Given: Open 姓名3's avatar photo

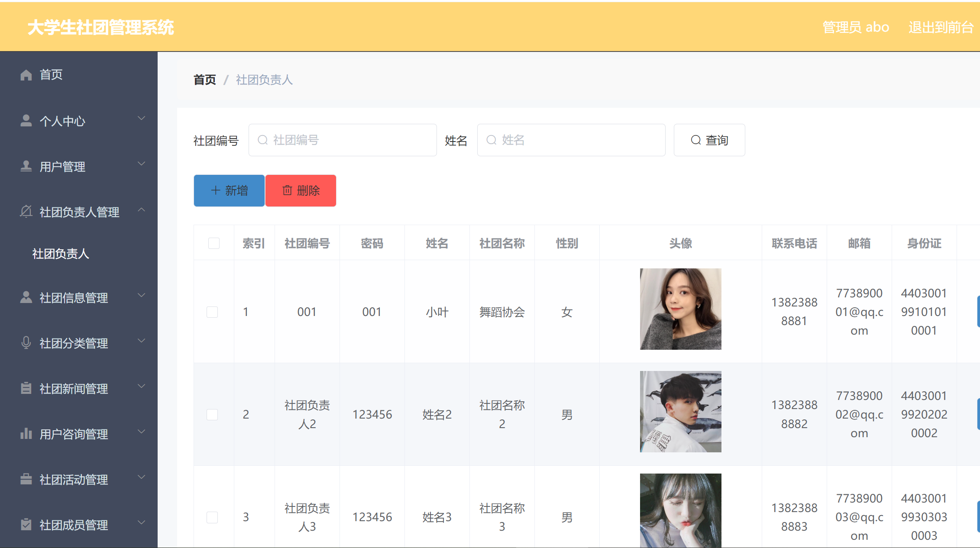Looking at the screenshot, I should 681,511.
